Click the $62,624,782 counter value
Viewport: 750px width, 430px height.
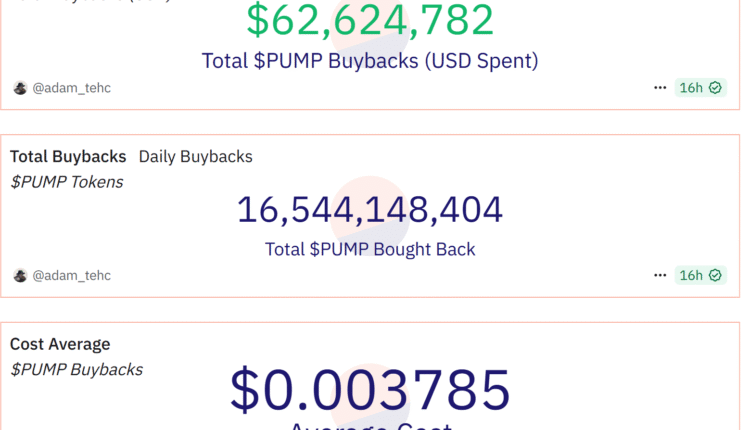[370, 22]
